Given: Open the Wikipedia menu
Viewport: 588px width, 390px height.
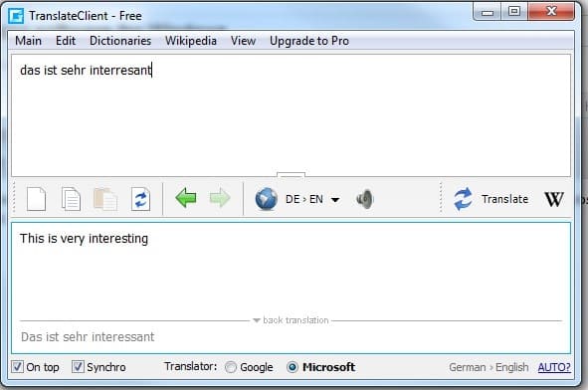Looking at the screenshot, I should coord(191,41).
